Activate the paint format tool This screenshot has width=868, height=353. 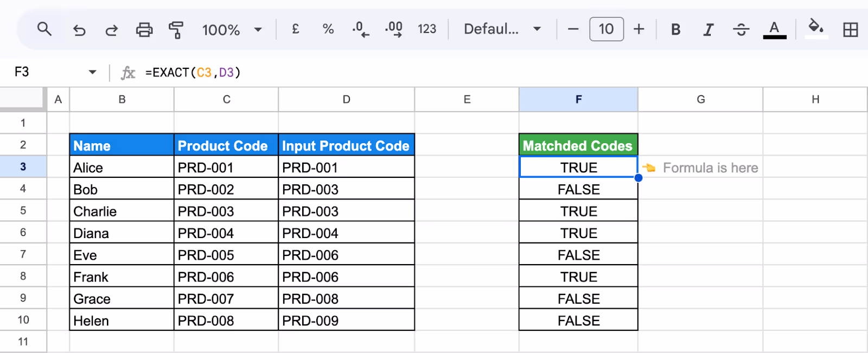pyautogui.click(x=176, y=30)
